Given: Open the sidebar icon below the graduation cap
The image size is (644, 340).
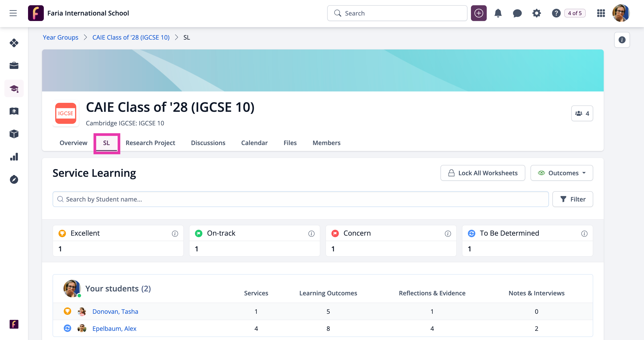Looking at the screenshot, I should pyautogui.click(x=14, y=111).
